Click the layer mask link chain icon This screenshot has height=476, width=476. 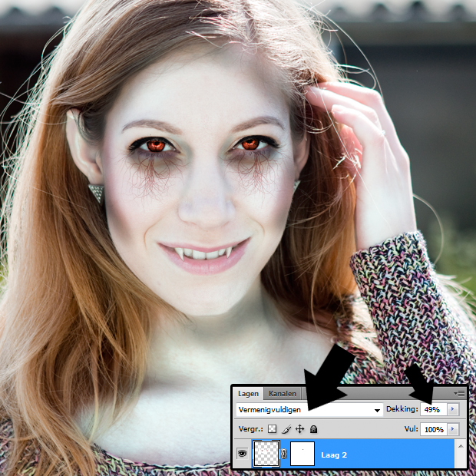[283, 455]
